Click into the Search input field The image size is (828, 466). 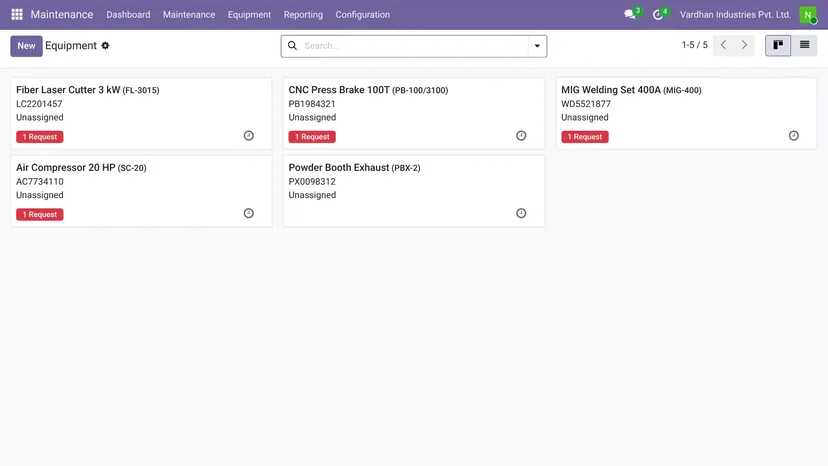415,46
